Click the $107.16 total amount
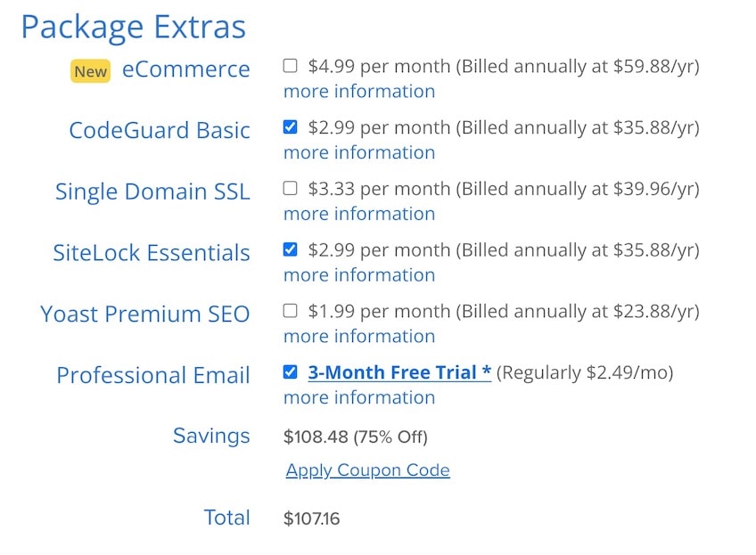 click(311, 518)
